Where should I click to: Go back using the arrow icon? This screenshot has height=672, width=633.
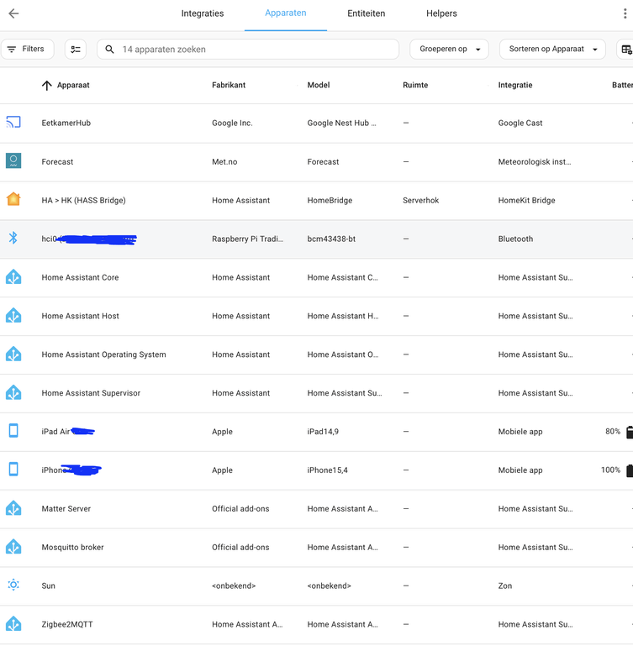(x=13, y=13)
